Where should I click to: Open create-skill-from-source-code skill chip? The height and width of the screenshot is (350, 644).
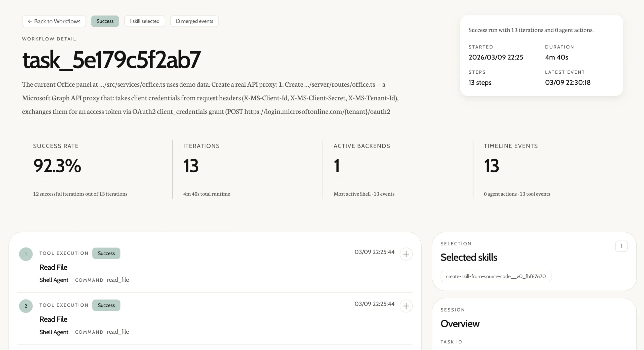click(x=496, y=276)
